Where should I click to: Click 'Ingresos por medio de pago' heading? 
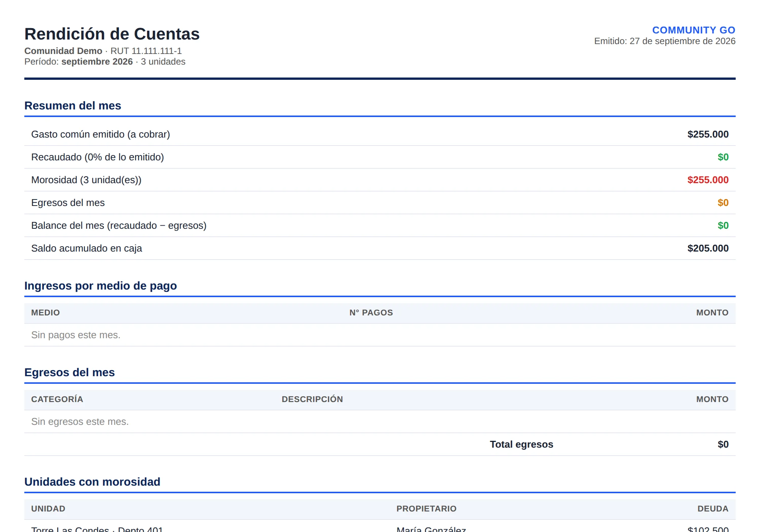pos(101,286)
